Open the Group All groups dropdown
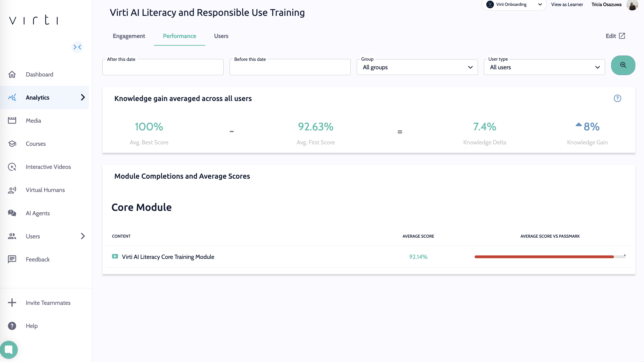 (x=417, y=67)
